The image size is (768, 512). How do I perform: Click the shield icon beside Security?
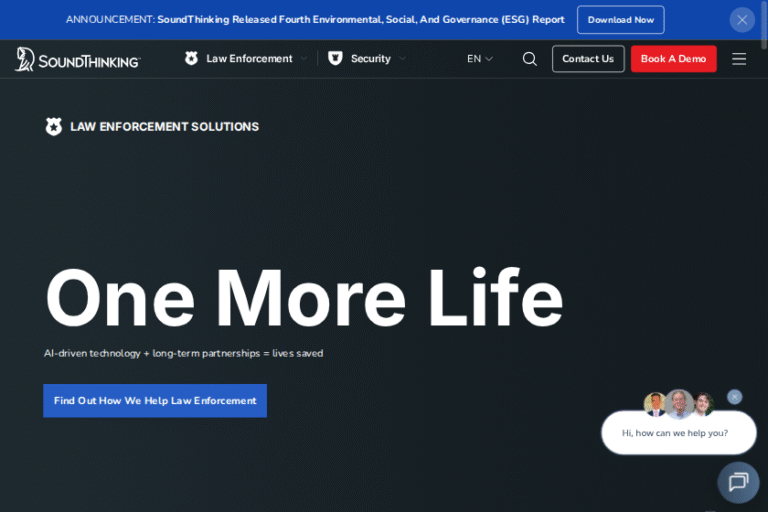(335, 59)
